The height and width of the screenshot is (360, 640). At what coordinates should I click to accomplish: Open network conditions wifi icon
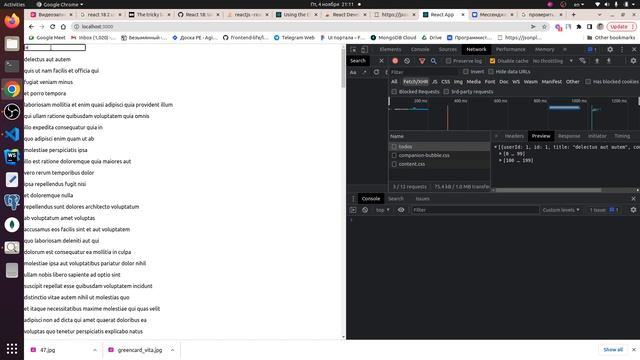click(x=582, y=61)
